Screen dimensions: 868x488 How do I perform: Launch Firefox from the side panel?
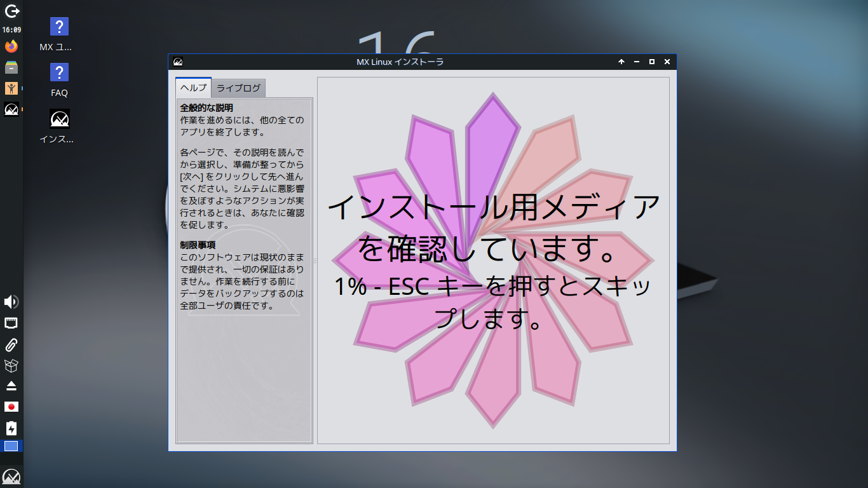11,46
